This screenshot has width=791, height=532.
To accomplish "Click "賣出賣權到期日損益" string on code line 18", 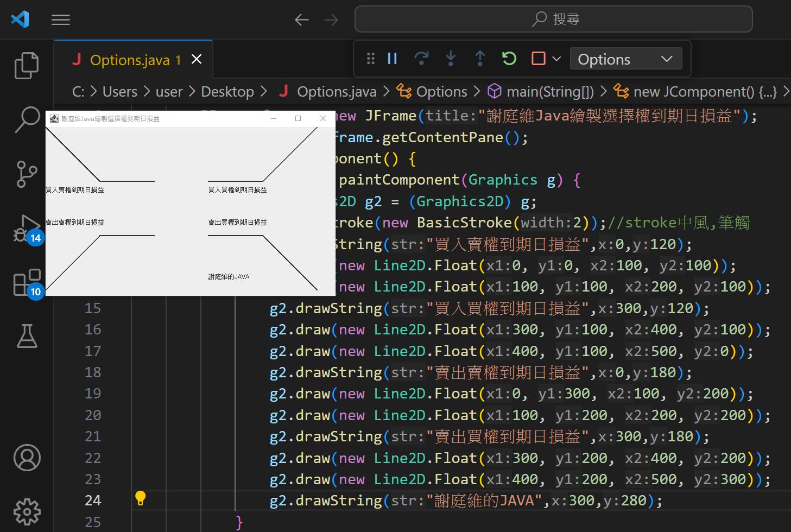I will coord(507,372).
